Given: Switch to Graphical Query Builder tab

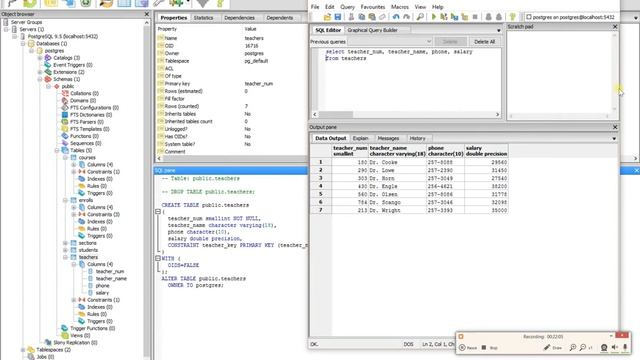Looking at the screenshot, I should pos(372,30).
